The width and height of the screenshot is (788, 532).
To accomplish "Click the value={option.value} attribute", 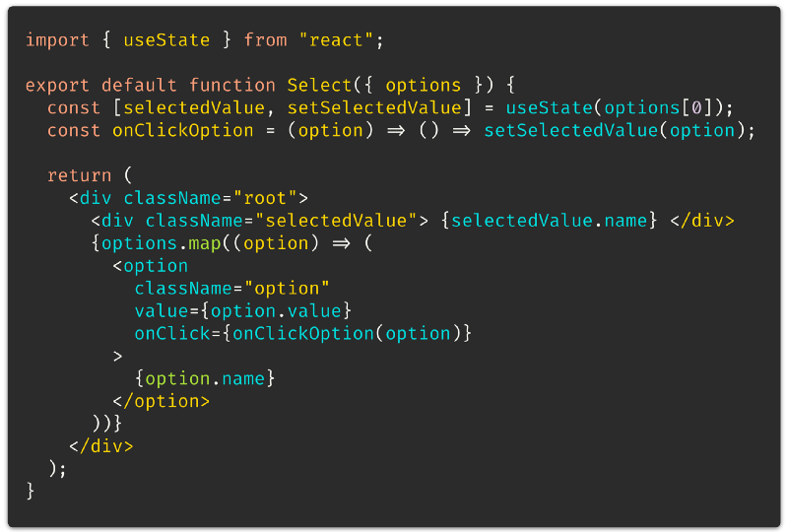I will pyautogui.click(x=243, y=311).
